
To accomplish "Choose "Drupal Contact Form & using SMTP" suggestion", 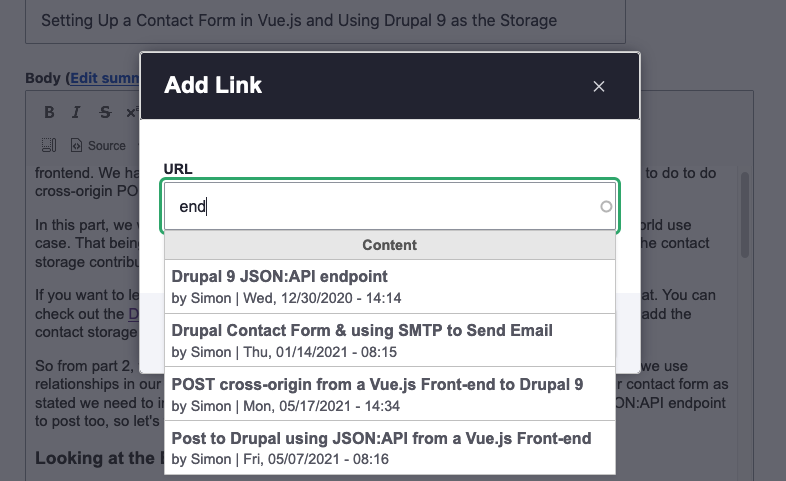I will click(x=389, y=341).
